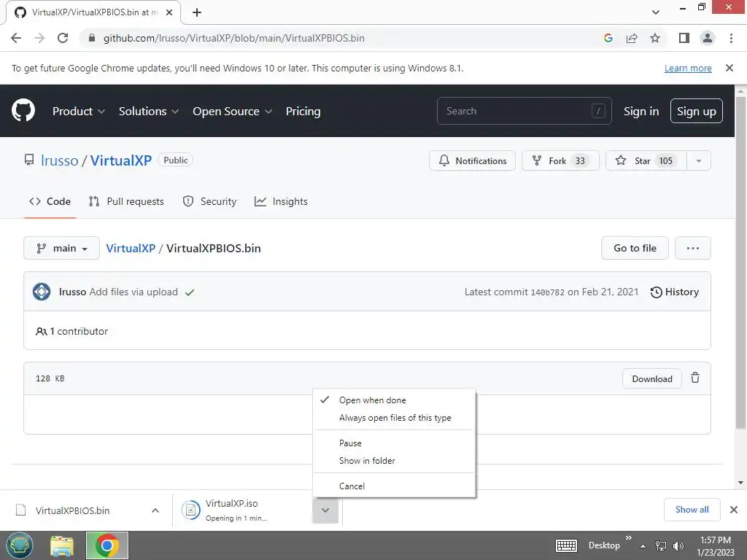The height and width of the screenshot is (560, 747).
Task: Click the VirtualXP.iso download file icon
Action: coord(190,510)
